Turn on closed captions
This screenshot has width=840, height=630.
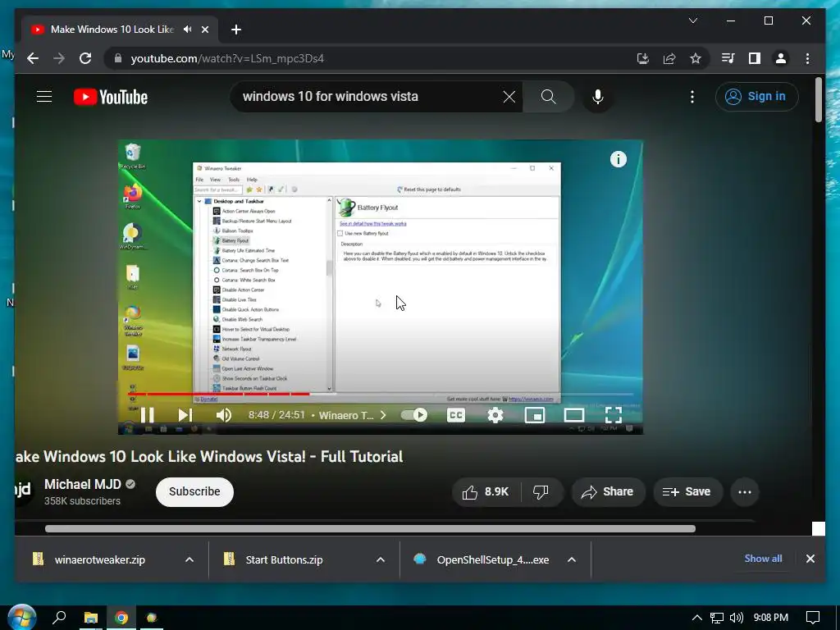click(x=455, y=414)
